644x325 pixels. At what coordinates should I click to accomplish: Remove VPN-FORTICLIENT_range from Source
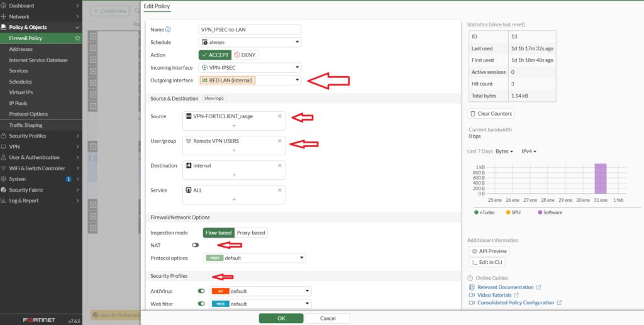pyautogui.click(x=280, y=116)
